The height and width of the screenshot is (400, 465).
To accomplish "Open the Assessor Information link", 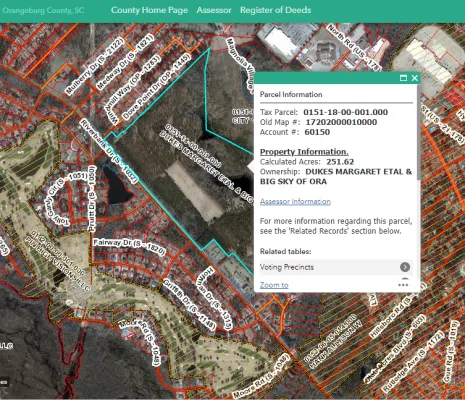I will coord(295,201).
